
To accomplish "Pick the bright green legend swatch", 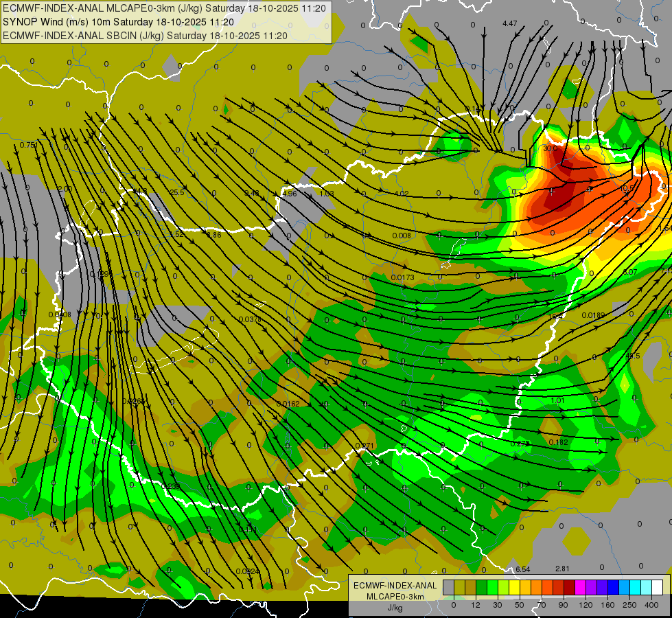I will tap(493, 587).
